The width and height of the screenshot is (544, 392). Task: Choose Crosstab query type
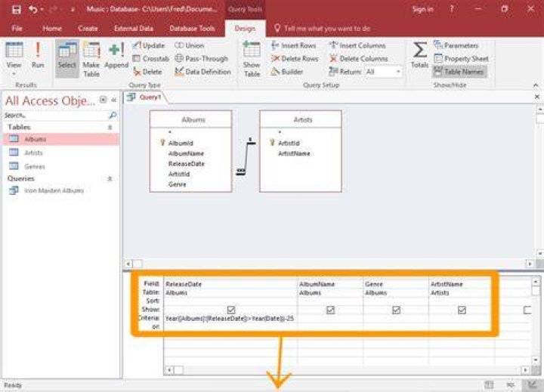pyautogui.click(x=151, y=59)
